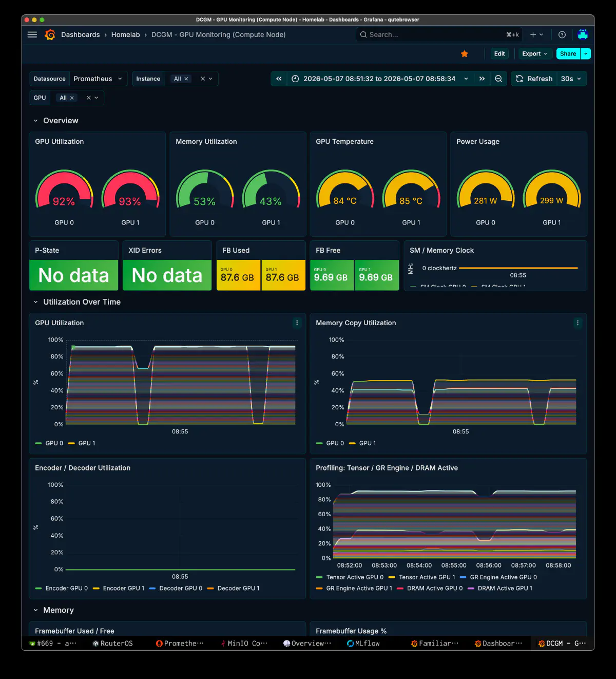The height and width of the screenshot is (679, 616).
Task: Expand the Instance variable dropdown chevron
Action: pyautogui.click(x=210, y=79)
